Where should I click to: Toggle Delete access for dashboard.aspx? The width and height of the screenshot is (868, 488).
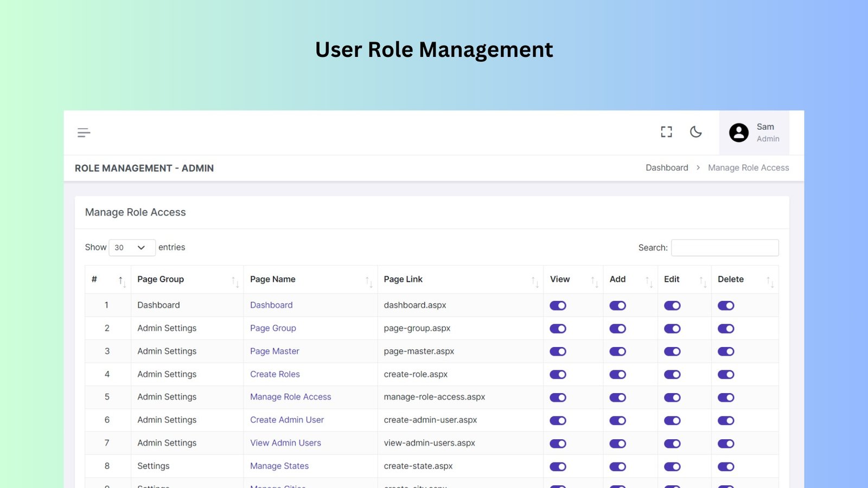click(726, 306)
